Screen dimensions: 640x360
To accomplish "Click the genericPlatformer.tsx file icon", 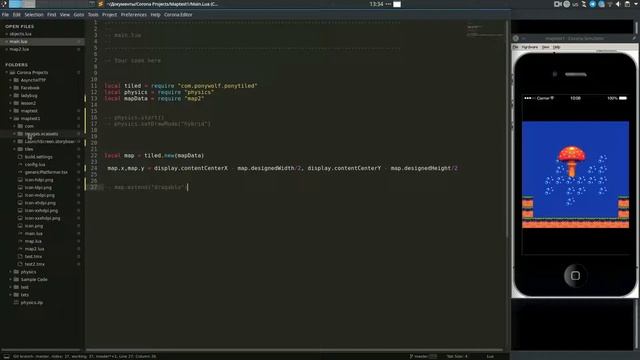I will (x=20, y=172).
